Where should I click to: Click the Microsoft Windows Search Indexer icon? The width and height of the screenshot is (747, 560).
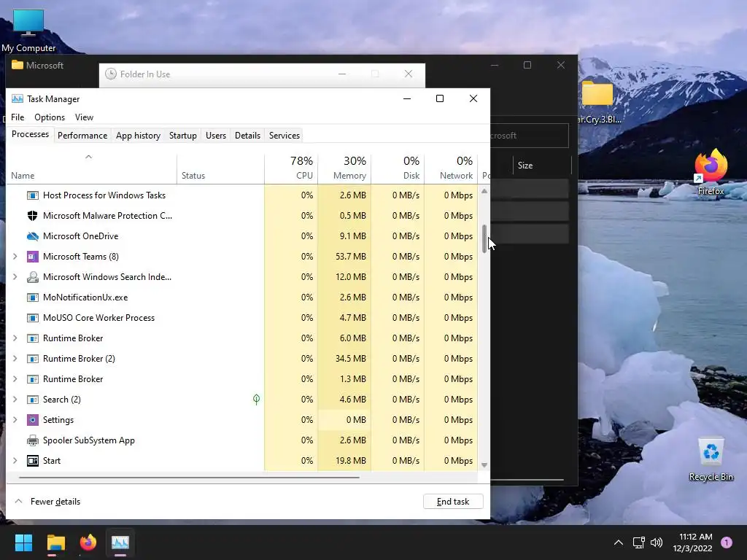32,277
